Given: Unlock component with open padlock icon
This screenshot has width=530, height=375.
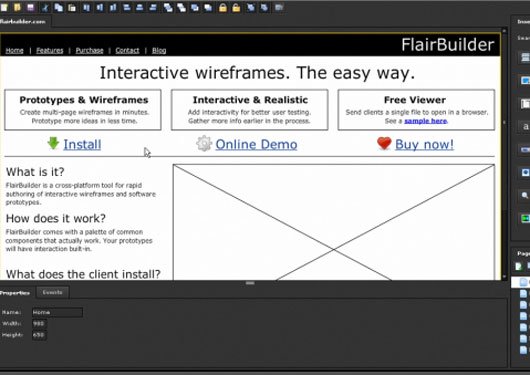Looking at the screenshot, I should tap(236, 7).
